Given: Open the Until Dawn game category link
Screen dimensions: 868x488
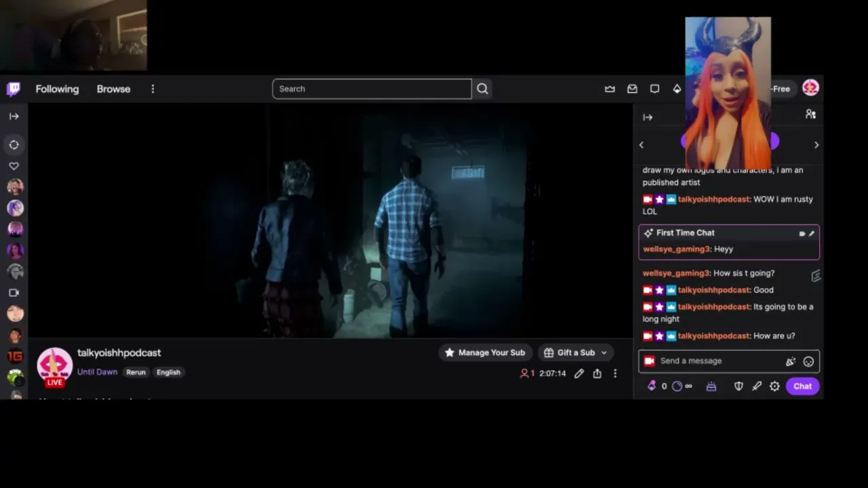Looking at the screenshot, I should [x=97, y=372].
